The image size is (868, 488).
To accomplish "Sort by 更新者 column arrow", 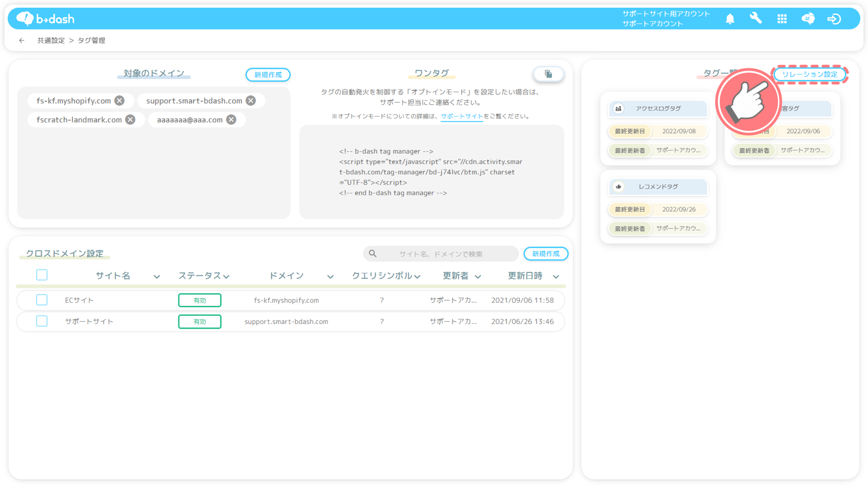I will point(478,276).
